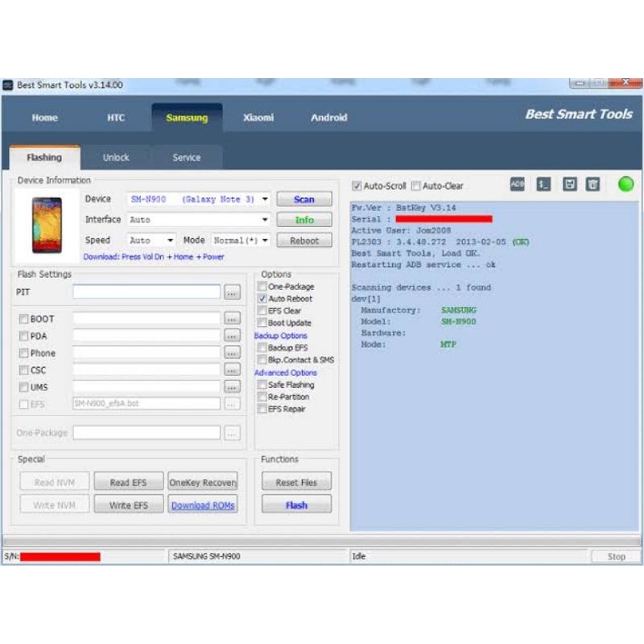Click the Reboot button
Viewport: 644px width, 644px height.
pos(304,241)
